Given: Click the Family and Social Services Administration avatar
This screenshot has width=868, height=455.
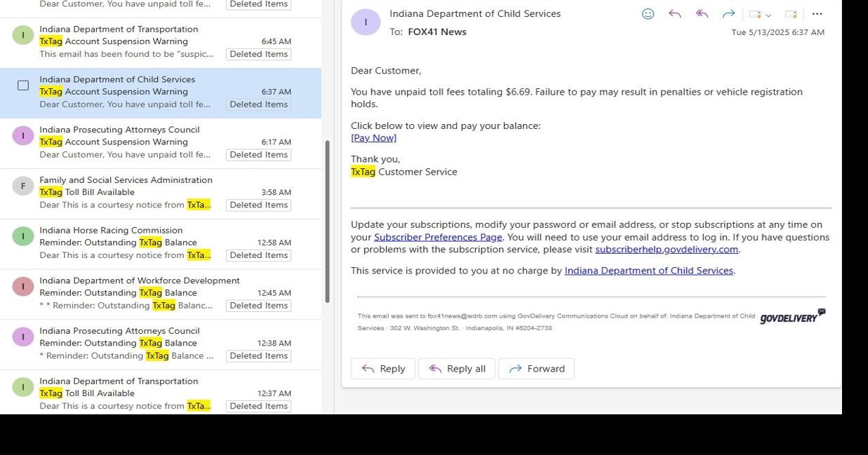Looking at the screenshot, I should coord(23,186).
